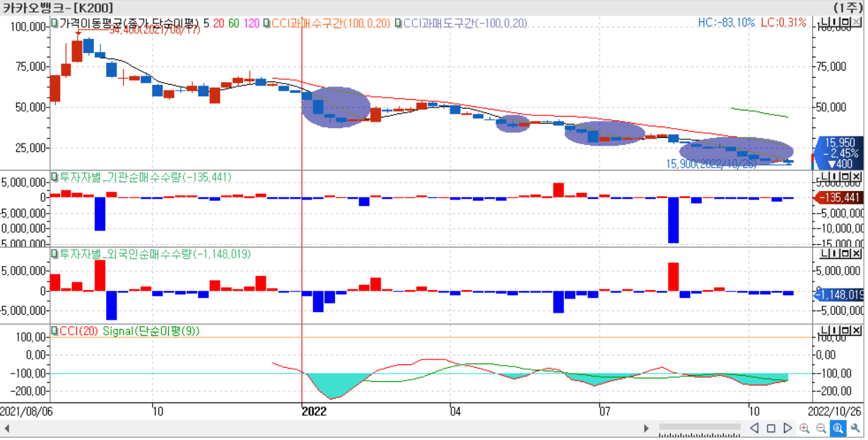Step chart left with triangle arrow
Screen dimensions: 868x440
(754, 429)
